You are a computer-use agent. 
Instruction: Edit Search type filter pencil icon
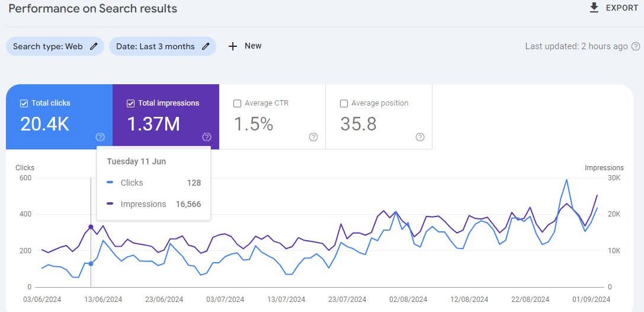[94, 46]
